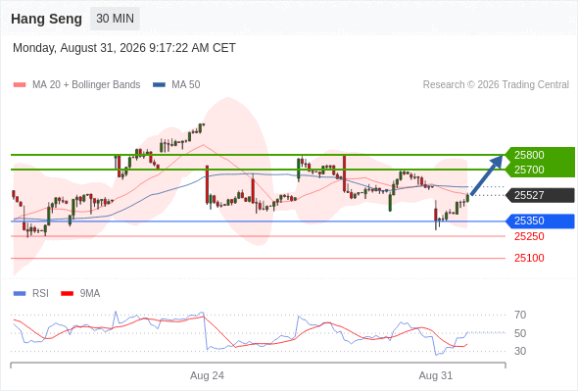Click the RSI 70 level label

pos(520,315)
